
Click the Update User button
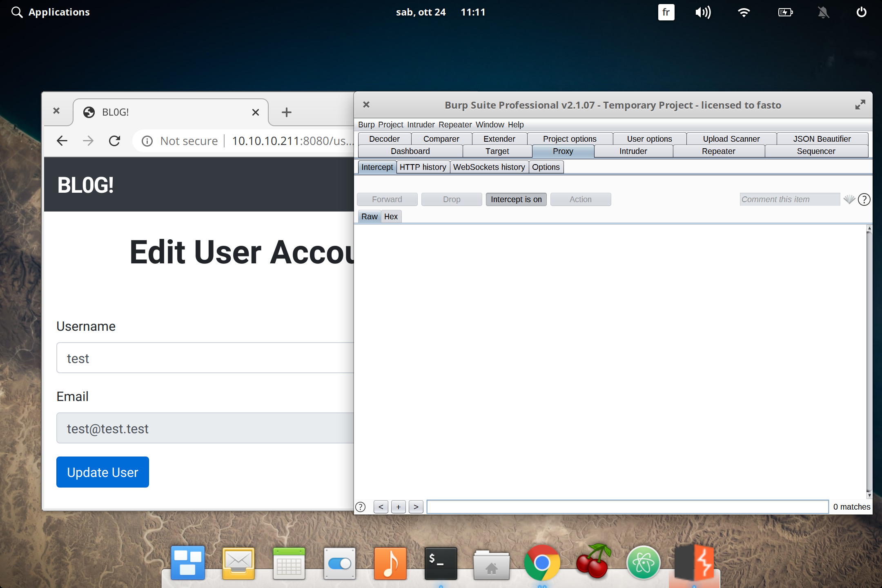tap(102, 472)
